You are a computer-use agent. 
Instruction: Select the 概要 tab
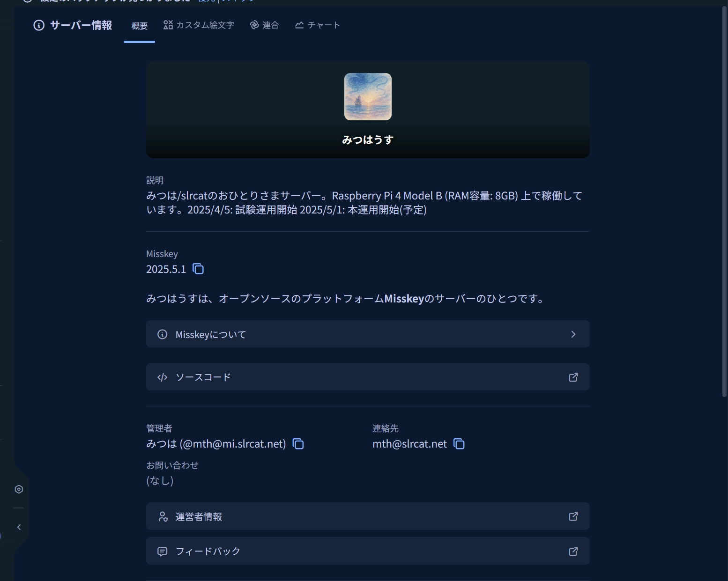(x=139, y=26)
